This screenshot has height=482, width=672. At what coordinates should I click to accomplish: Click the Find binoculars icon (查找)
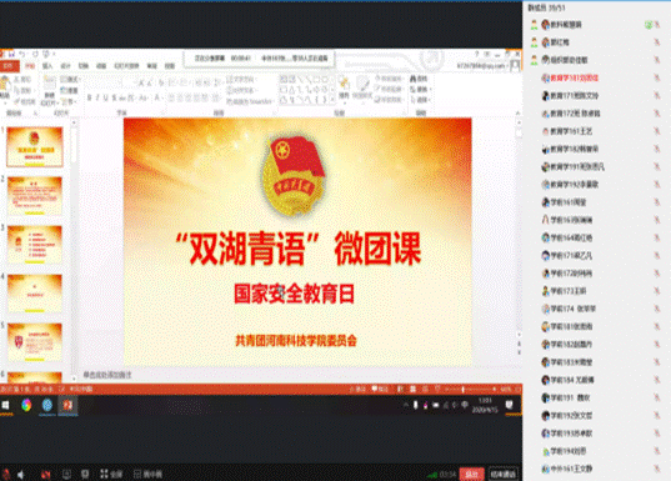[x=413, y=79]
